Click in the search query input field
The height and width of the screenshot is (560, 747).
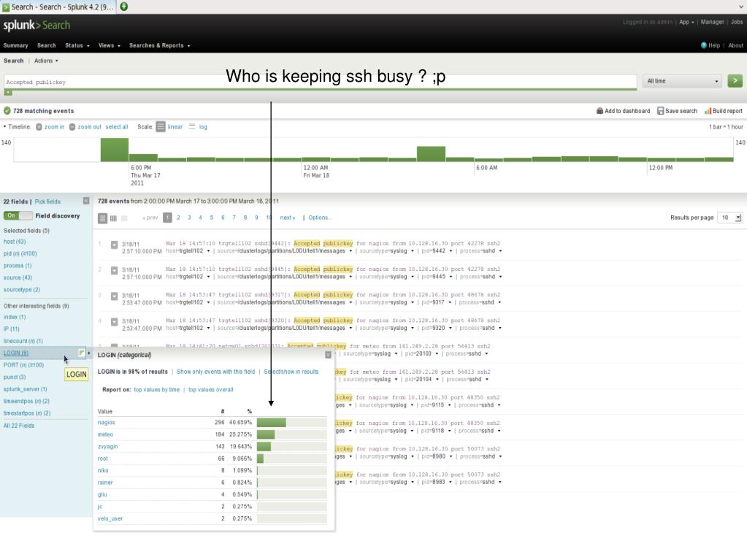320,82
